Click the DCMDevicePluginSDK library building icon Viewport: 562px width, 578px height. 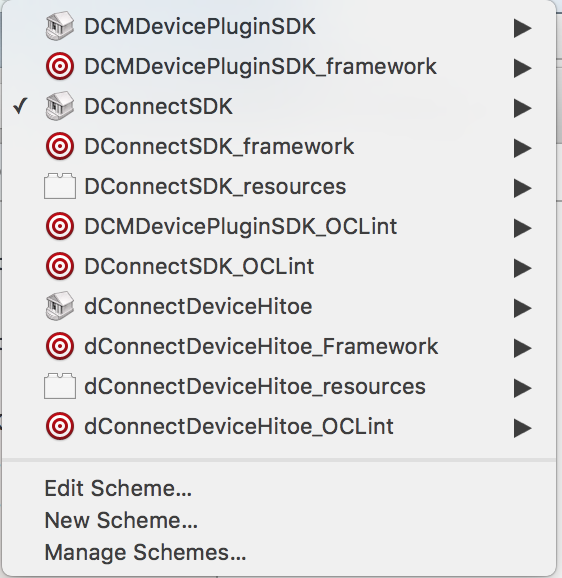(x=60, y=26)
